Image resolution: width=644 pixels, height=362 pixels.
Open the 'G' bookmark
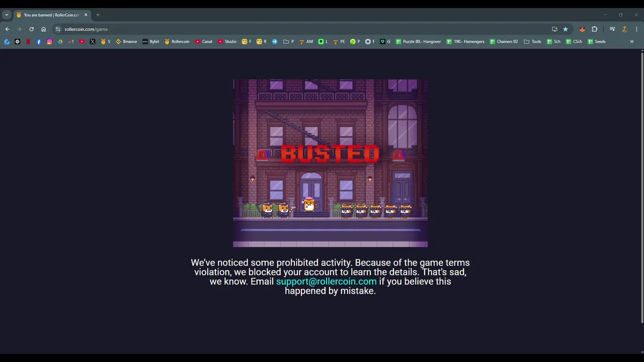385,42
